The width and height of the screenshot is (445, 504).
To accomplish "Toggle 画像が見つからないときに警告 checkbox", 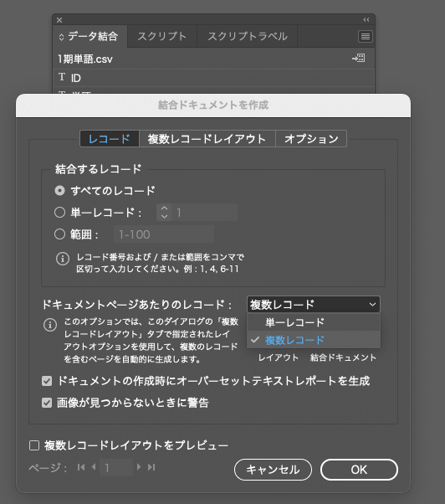I will (x=47, y=403).
